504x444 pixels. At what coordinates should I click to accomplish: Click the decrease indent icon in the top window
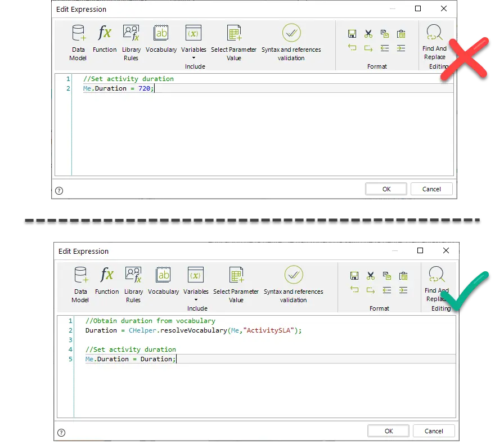click(x=384, y=48)
